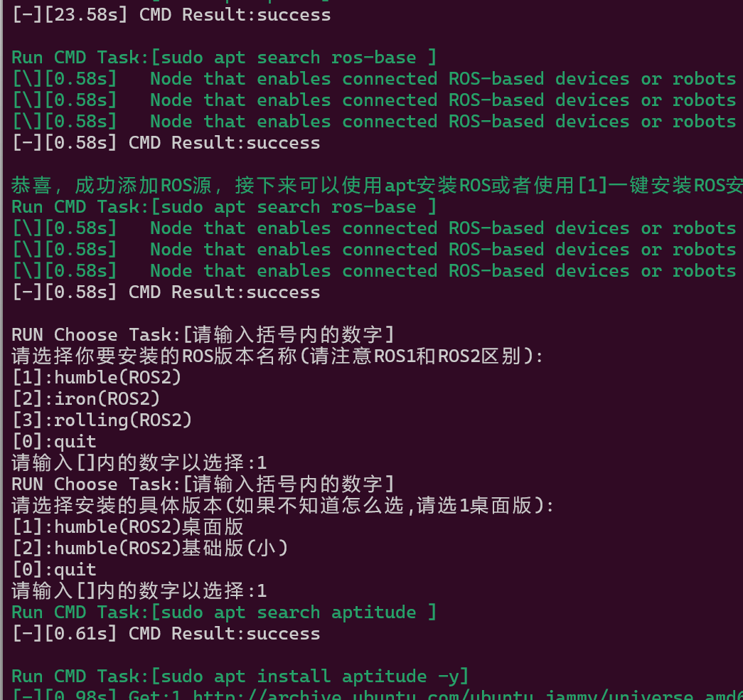Click the 'RUN Choose Task' line above the ROS版本名称 prompt
743x700 pixels.
tap(203, 334)
